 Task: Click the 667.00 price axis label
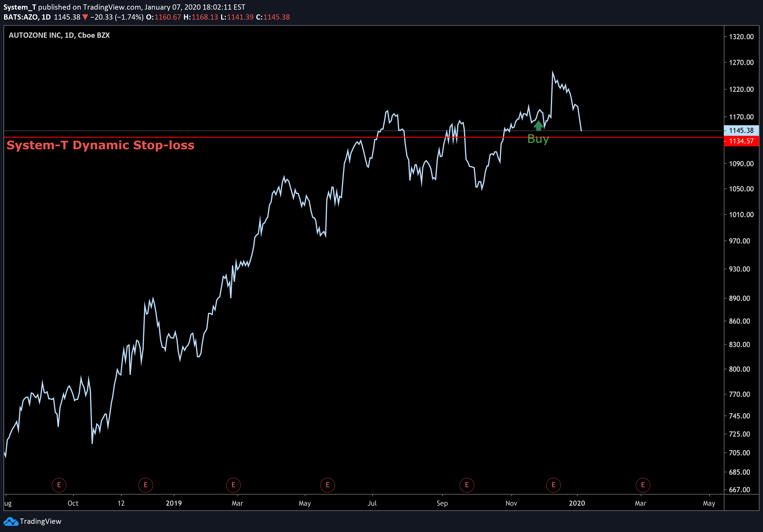tap(739, 490)
